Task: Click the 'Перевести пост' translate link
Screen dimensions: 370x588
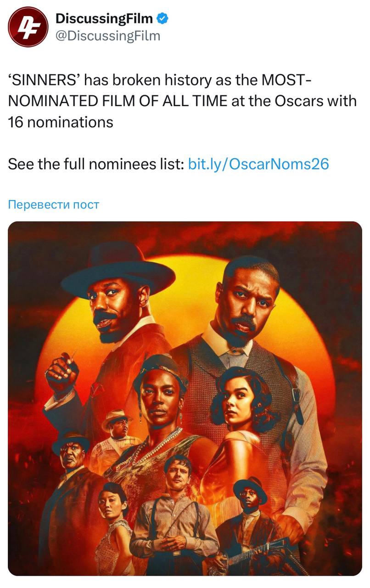Action: click(x=54, y=204)
